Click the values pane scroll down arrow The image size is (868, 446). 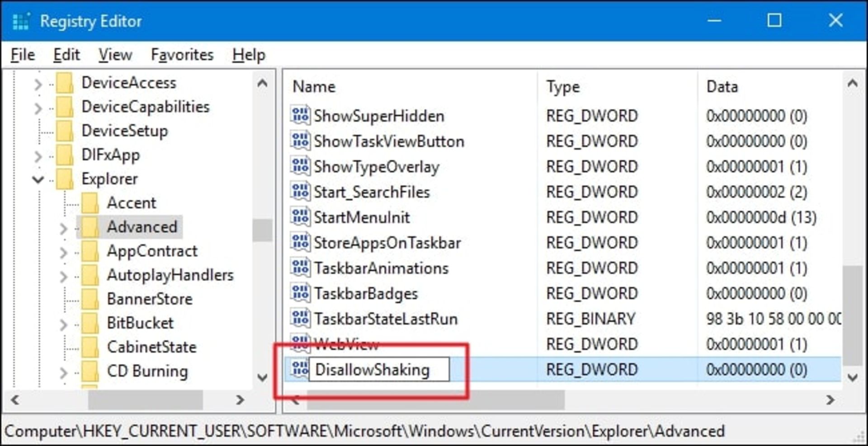853,377
